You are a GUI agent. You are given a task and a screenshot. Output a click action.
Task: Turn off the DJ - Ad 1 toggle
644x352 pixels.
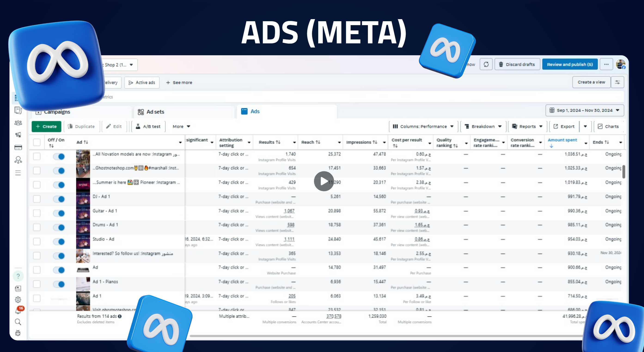[x=59, y=199]
